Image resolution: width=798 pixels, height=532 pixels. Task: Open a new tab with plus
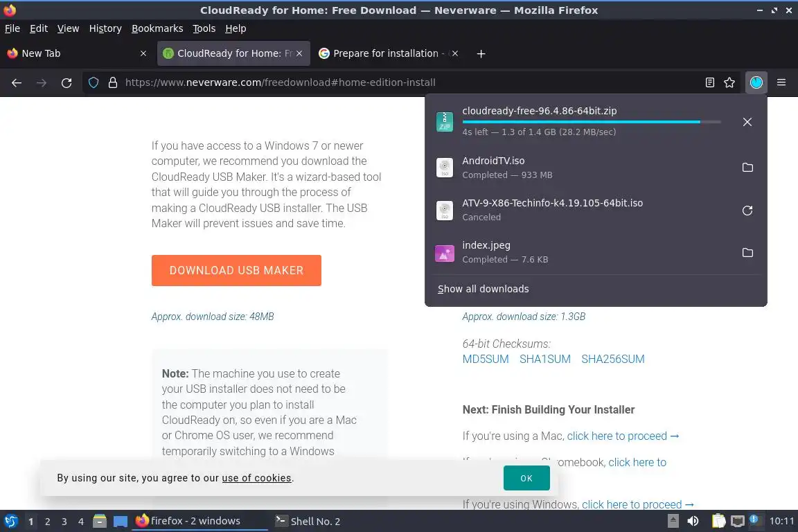481,53
